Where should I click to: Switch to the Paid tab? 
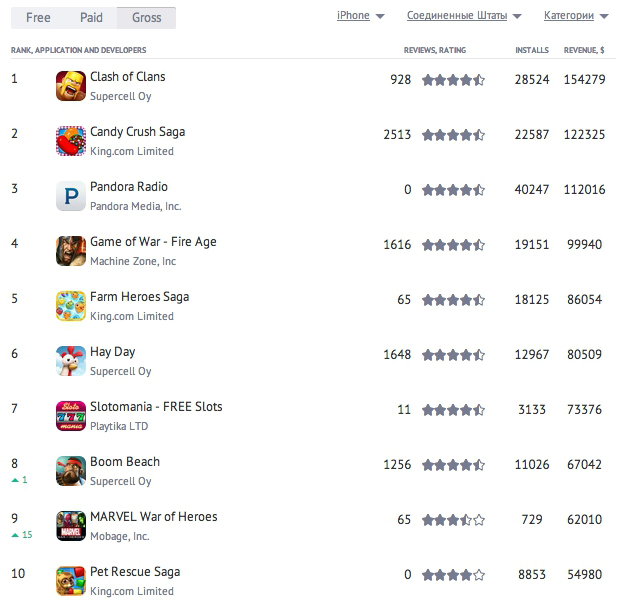click(x=92, y=18)
